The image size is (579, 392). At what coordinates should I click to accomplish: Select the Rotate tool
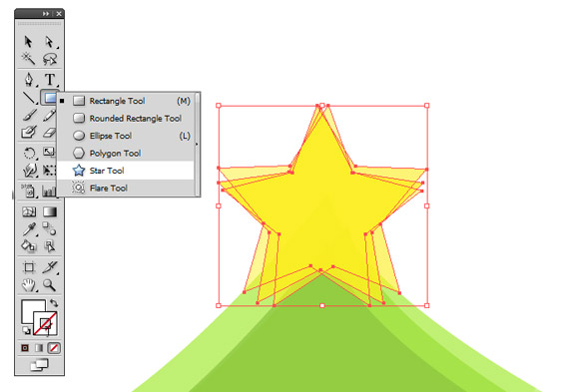tap(29, 153)
